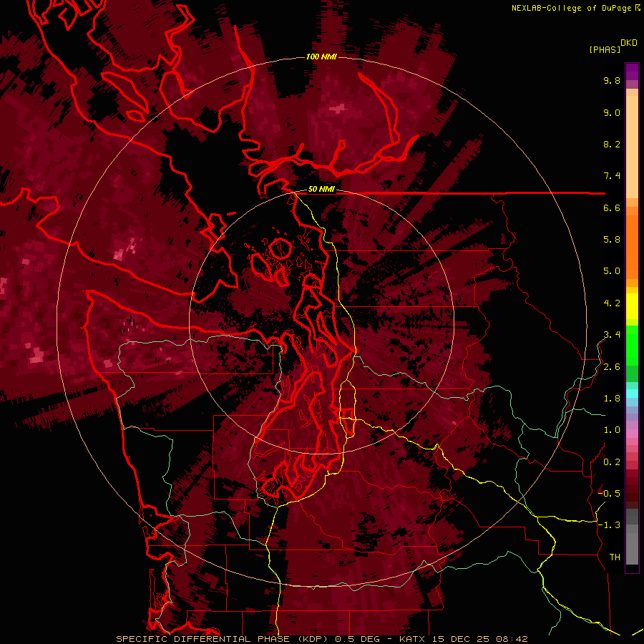
Task: Click the 6.6 legend value
Action: pos(612,208)
